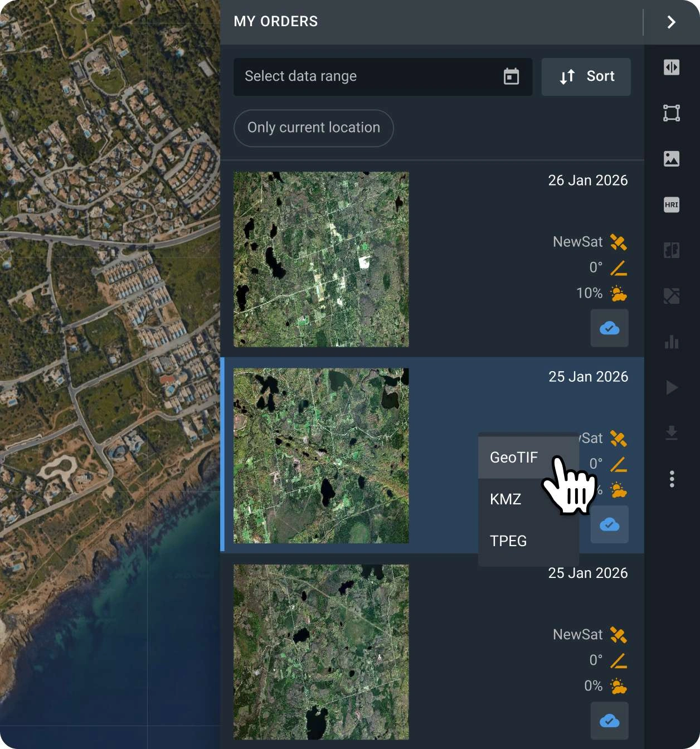
Task: Activate the HRI mode
Action: point(672,205)
